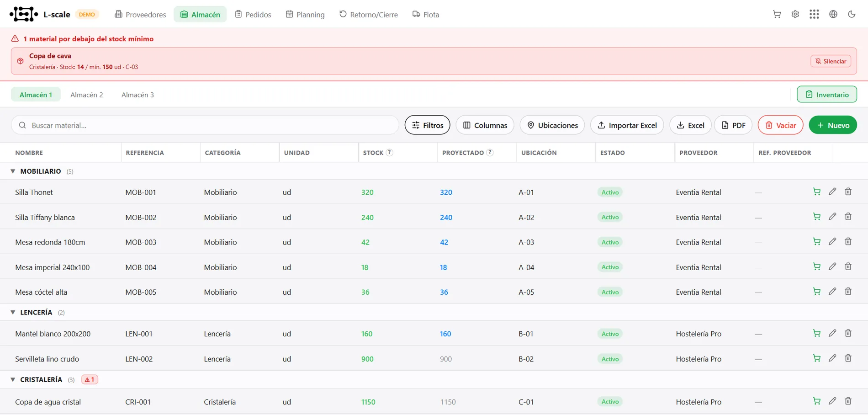Screen dimensions: 868x415
Task: Toggle dark mode moon icon
Action: point(852,14)
